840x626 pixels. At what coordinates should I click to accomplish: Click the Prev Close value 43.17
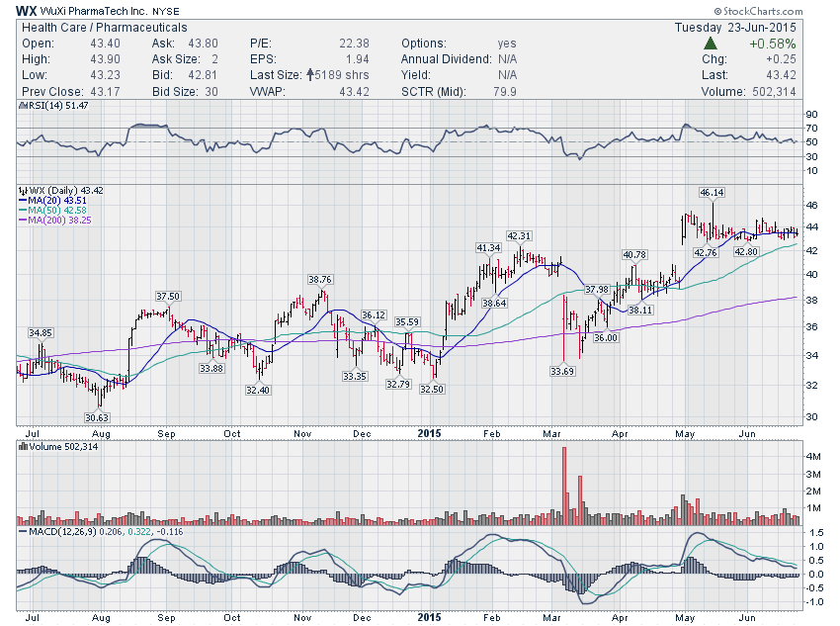tap(105, 92)
